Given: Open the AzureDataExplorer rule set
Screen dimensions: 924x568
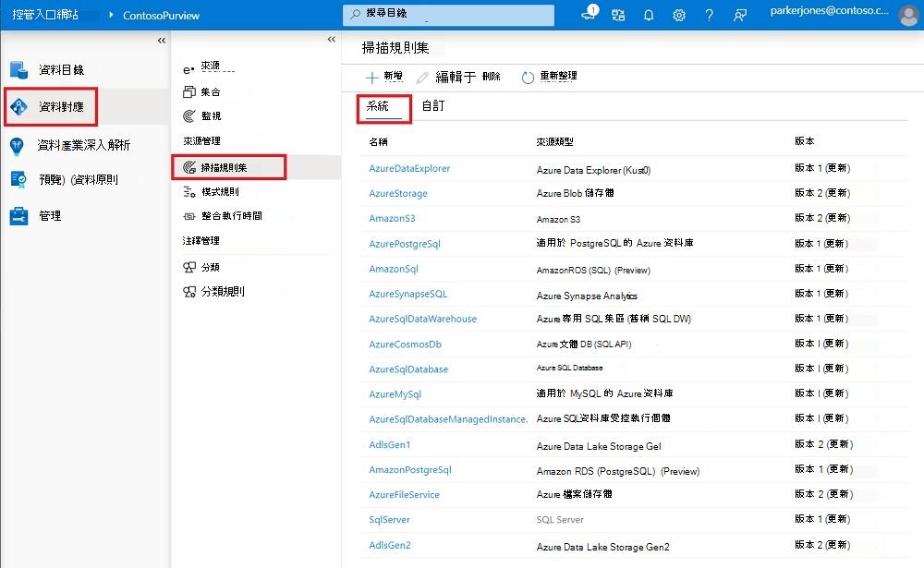Looking at the screenshot, I should [x=409, y=168].
